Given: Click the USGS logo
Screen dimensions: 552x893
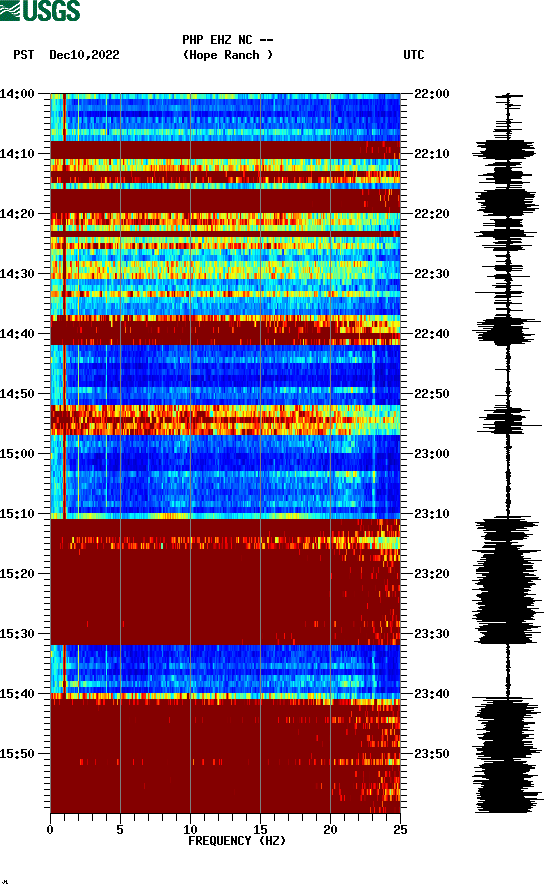Looking at the screenshot, I should point(40,11).
